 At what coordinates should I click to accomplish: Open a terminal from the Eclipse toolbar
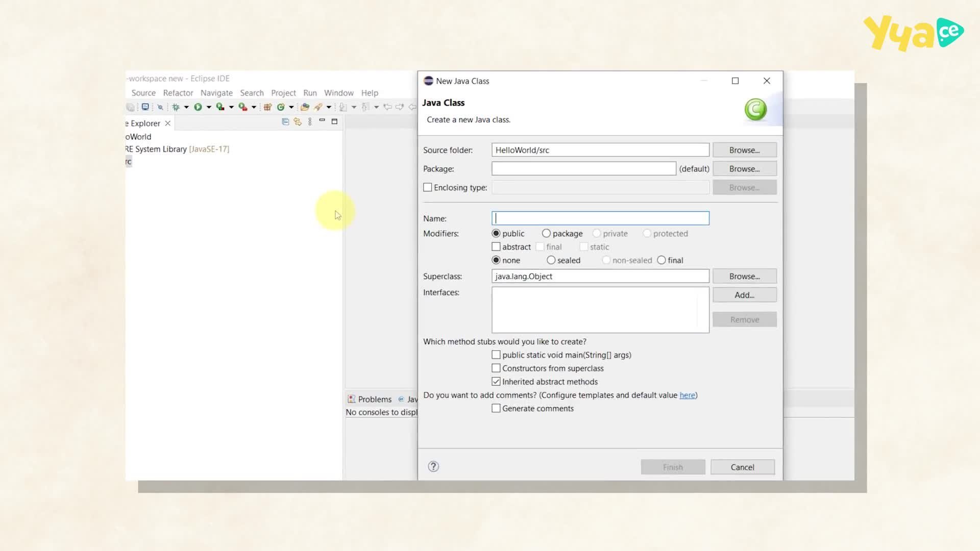click(x=145, y=107)
